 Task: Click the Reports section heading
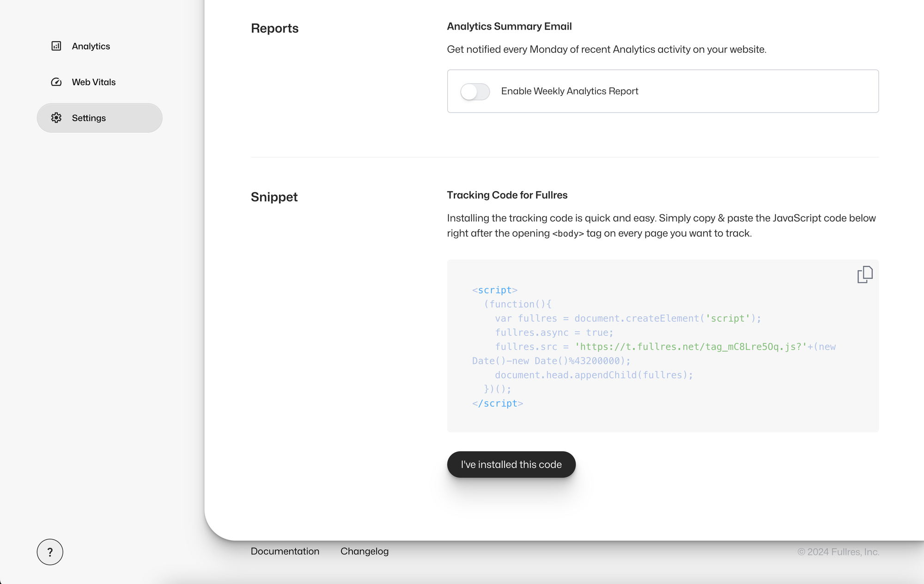click(x=275, y=28)
